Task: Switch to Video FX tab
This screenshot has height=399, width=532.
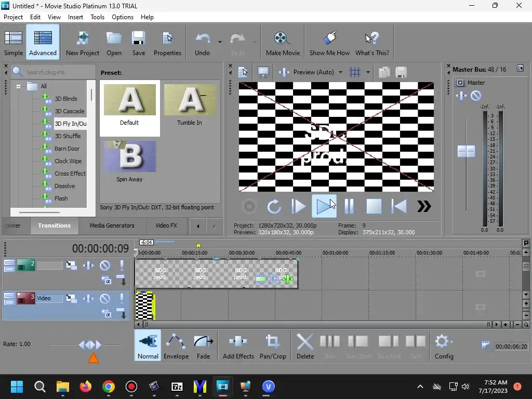Action: tap(166, 225)
